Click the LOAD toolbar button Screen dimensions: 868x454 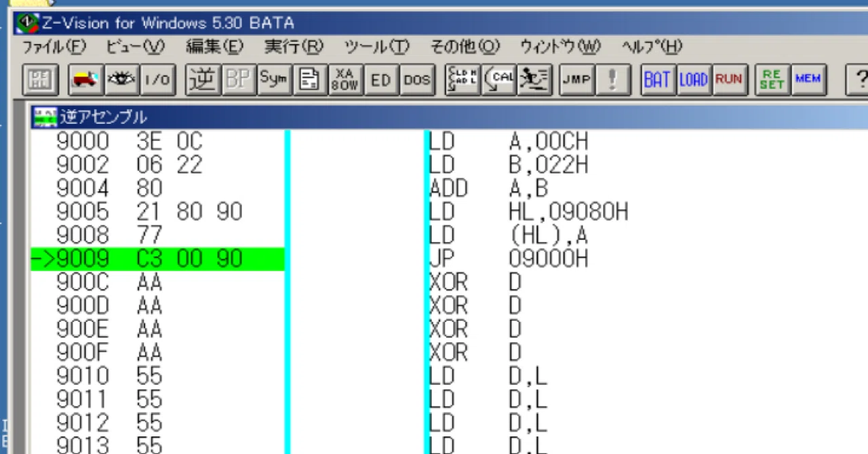click(694, 80)
